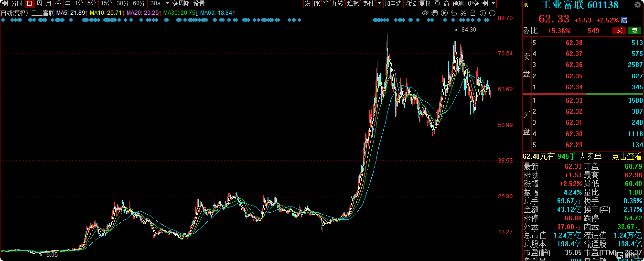Toggle the 九转 indicator

click(x=338, y=4)
